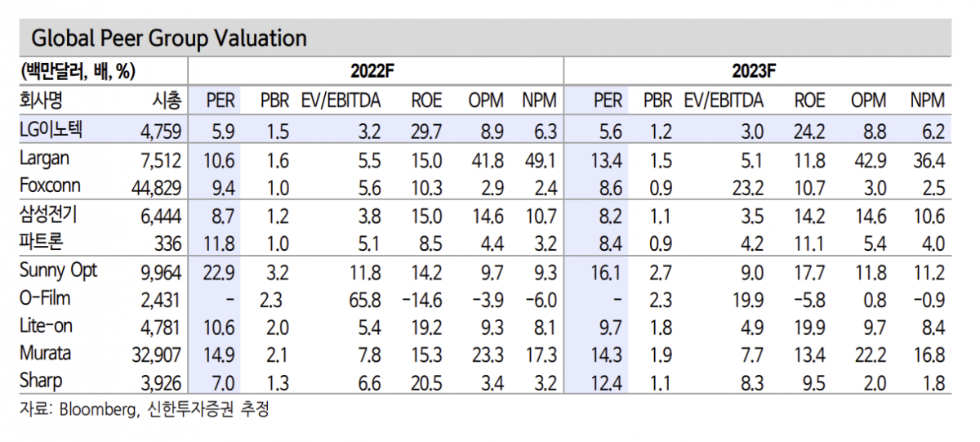Select the Sunny Opt row label
The width and height of the screenshot is (980, 442).
click(x=58, y=271)
